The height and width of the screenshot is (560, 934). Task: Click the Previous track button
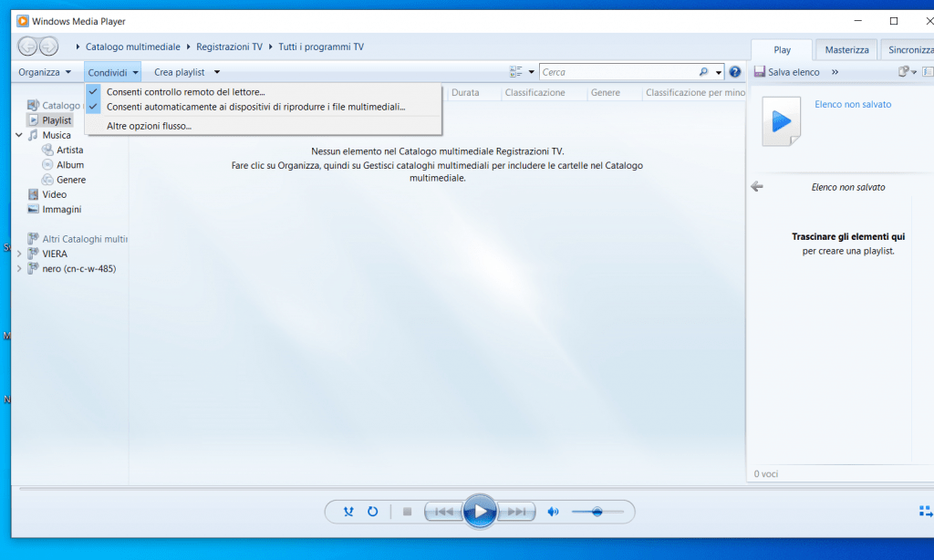tap(444, 512)
